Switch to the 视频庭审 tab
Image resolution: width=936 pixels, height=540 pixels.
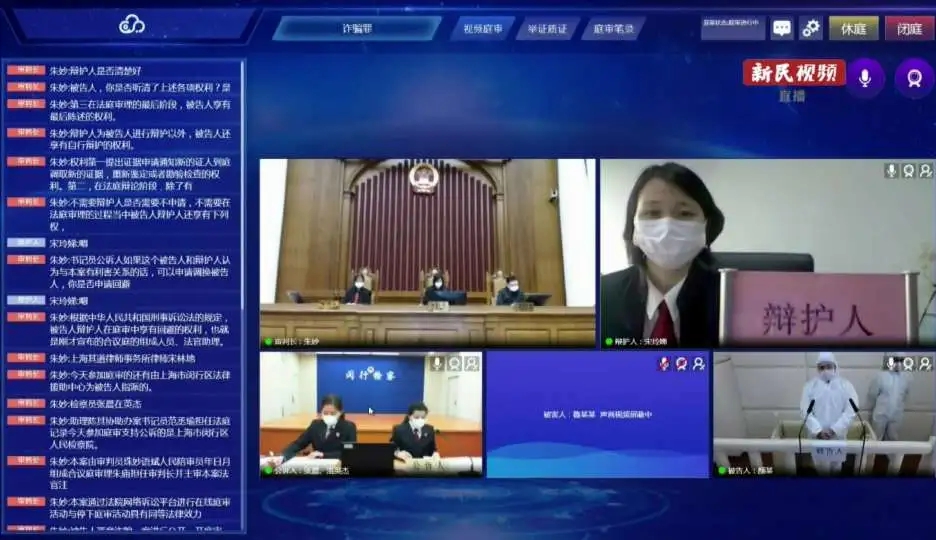[x=481, y=29]
